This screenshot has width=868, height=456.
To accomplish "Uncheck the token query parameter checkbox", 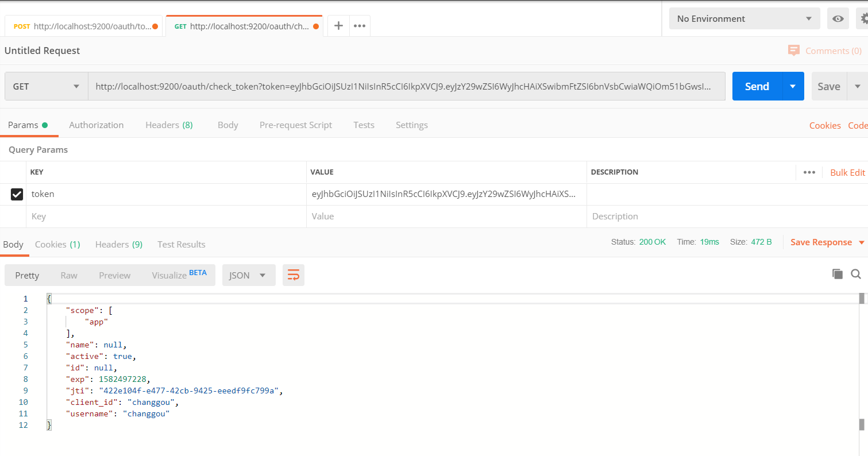I will point(17,194).
